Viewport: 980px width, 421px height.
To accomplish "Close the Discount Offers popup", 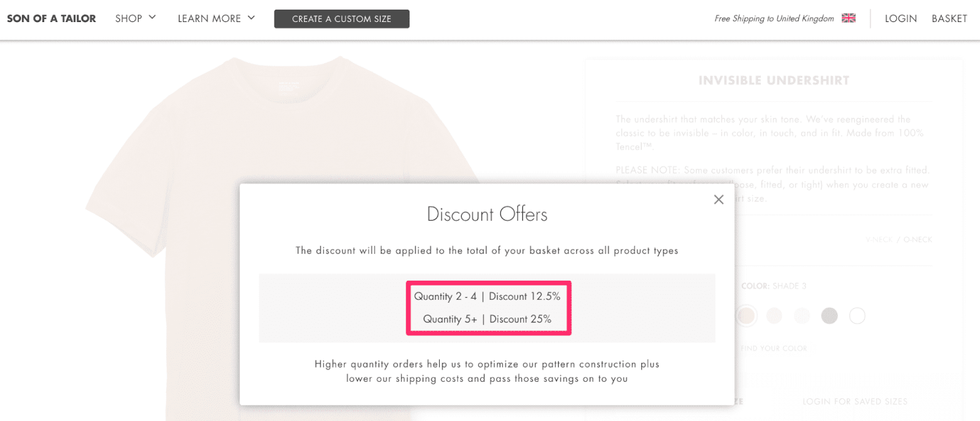I will point(718,199).
